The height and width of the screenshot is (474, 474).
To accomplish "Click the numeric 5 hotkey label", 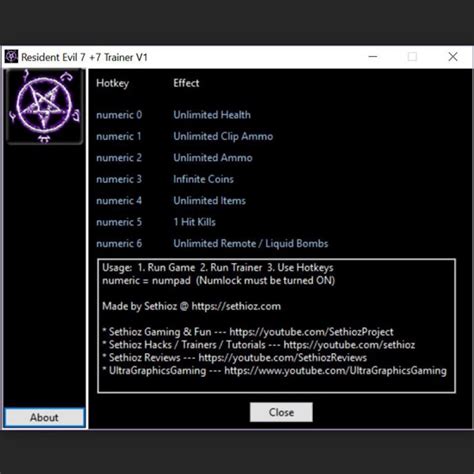I will click(119, 222).
